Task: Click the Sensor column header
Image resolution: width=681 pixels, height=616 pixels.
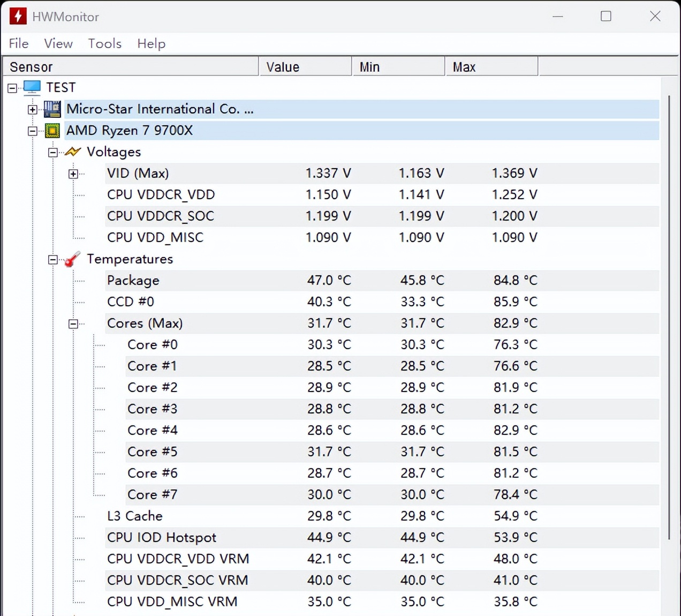Action: click(x=131, y=66)
